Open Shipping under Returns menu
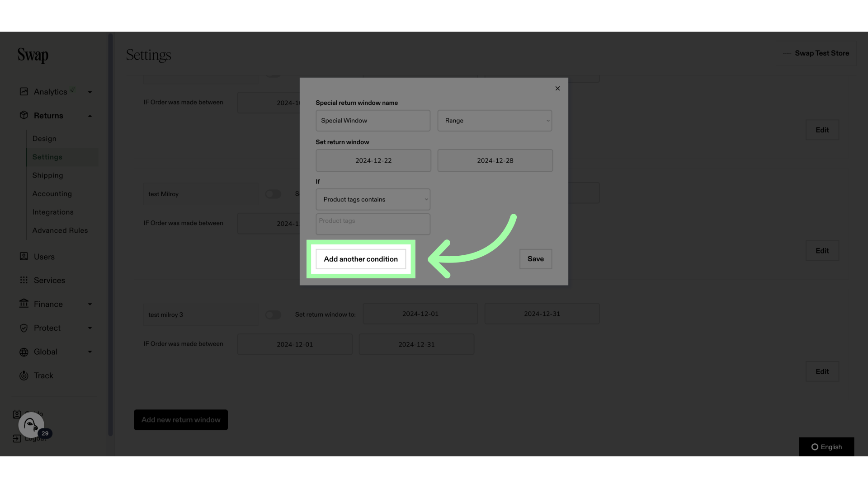 47,175
